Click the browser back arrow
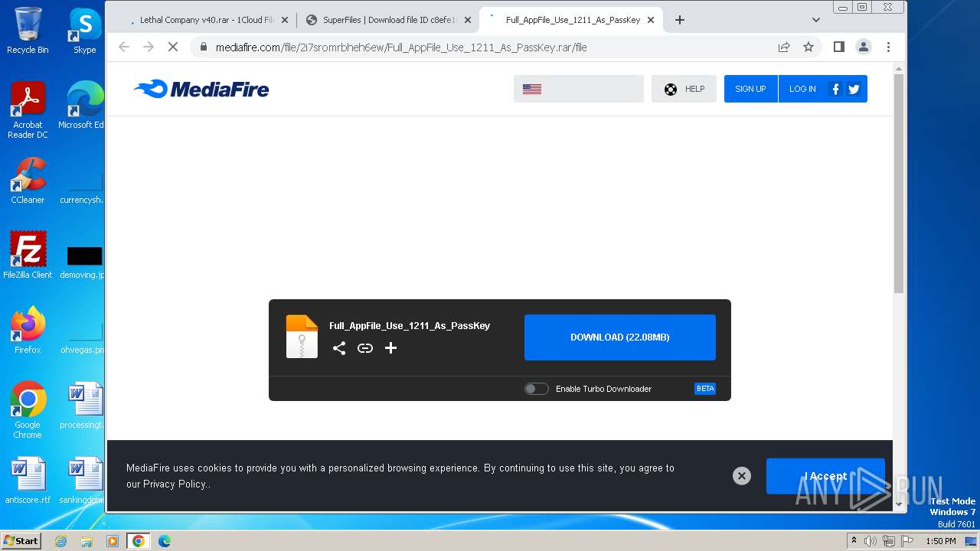 coord(124,47)
